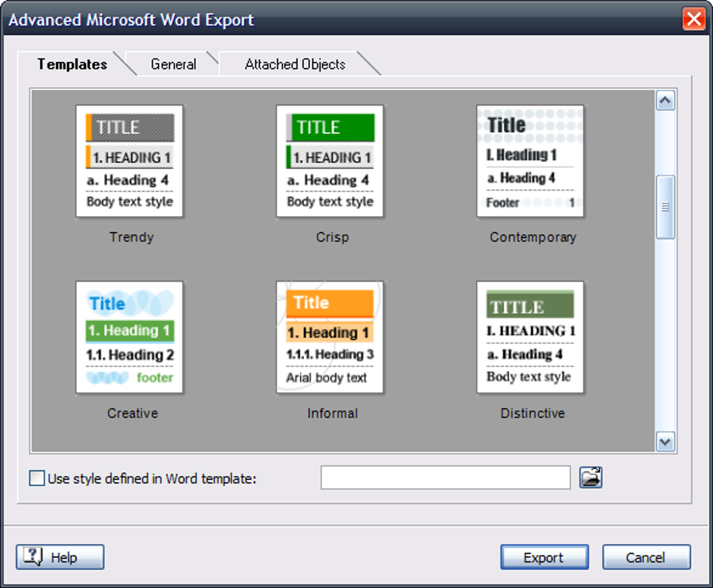Select the Templates tab
The height and width of the screenshot is (588, 713).
point(72,64)
